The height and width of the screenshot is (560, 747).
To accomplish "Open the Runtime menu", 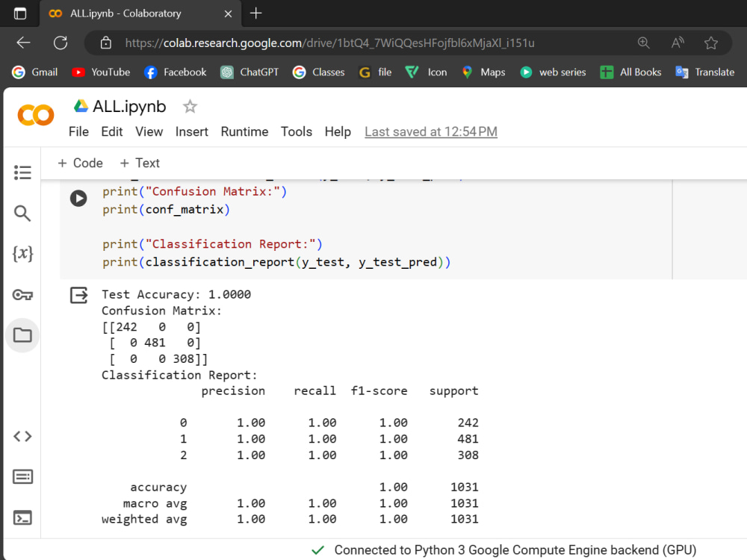I will pos(244,131).
